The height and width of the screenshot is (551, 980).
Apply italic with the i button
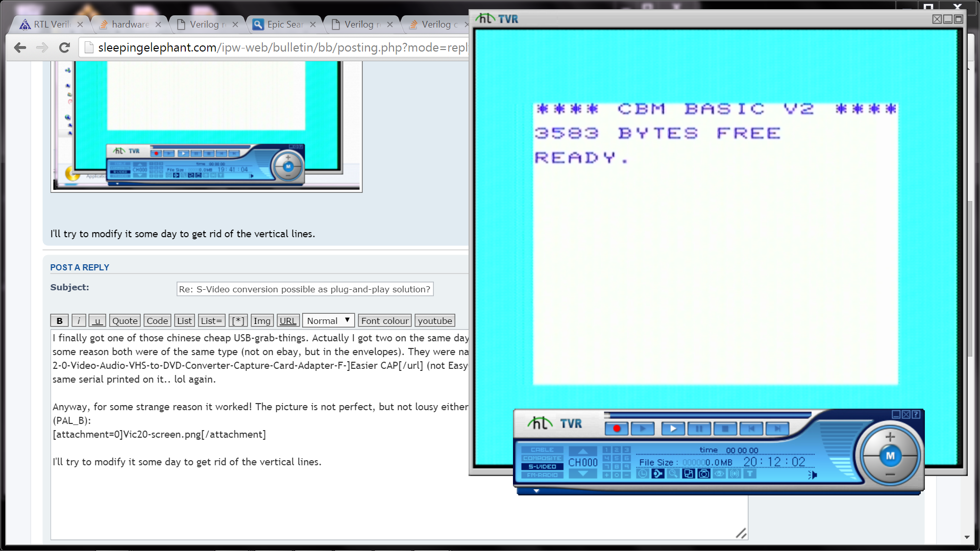pos(79,320)
